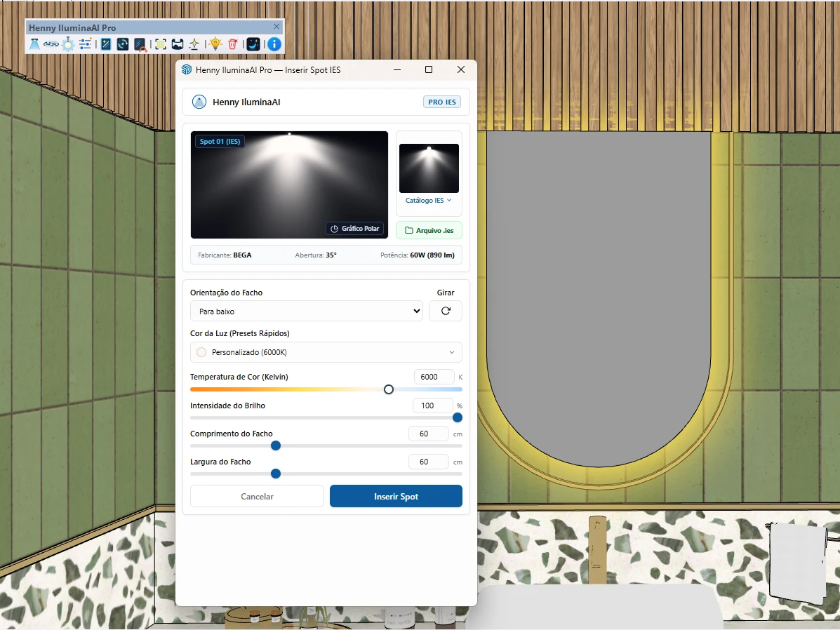
Task: Click the yellow square focus frame icon
Action: tap(161, 44)
